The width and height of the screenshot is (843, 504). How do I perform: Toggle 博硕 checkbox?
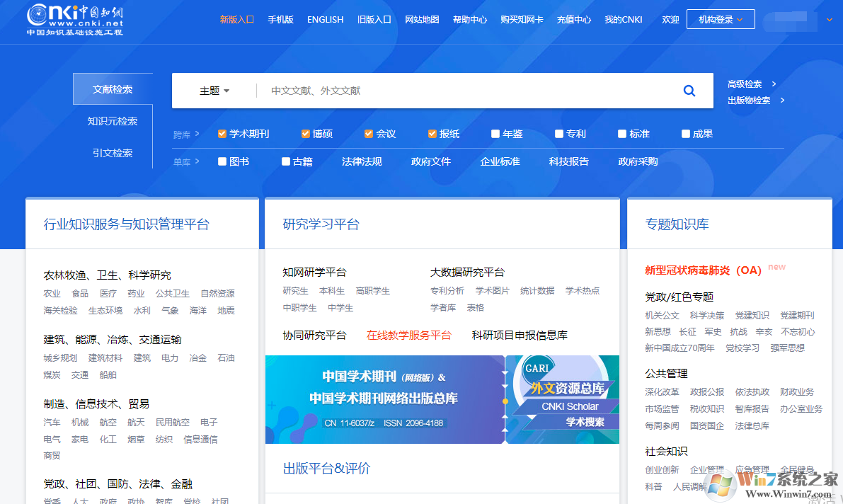pyautogui.click(x=305, y=134)
